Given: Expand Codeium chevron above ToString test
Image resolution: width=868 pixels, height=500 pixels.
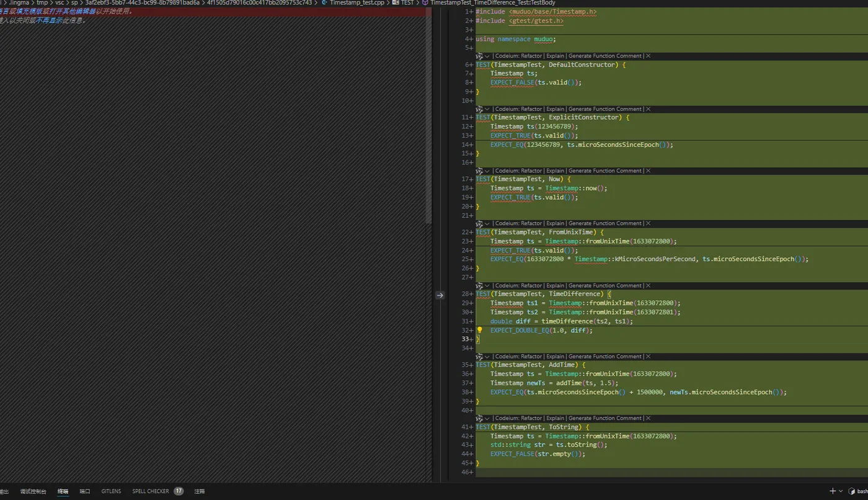Looking at the screenshot, I should pyautogui.click(x=487, y=418).
